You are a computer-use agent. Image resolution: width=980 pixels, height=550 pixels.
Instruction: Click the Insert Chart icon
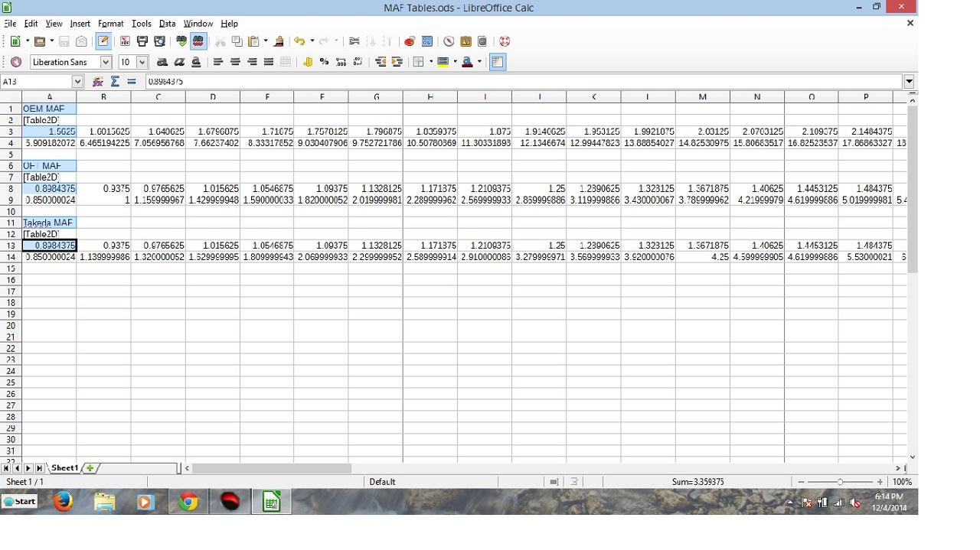click(x=410, y=41)
